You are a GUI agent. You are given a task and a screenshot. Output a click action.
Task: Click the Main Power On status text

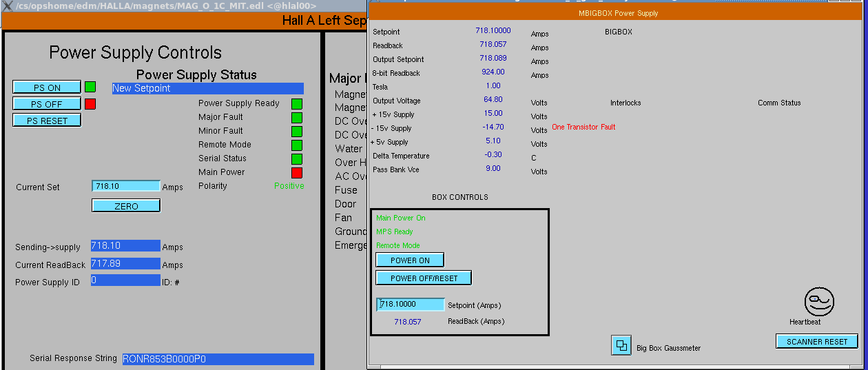click(401, 218)
